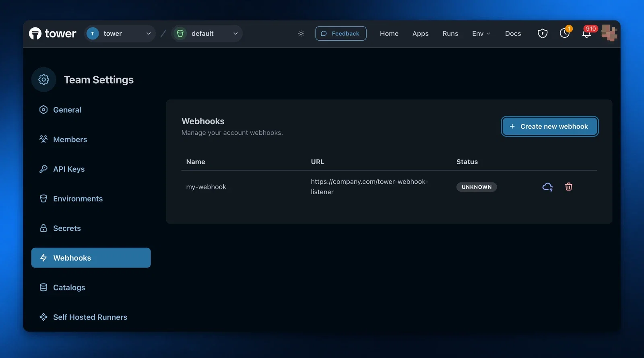This screenshot has width=644, height=358.
Task: Open the tower team selector dropdown
Action: point(120,33)
